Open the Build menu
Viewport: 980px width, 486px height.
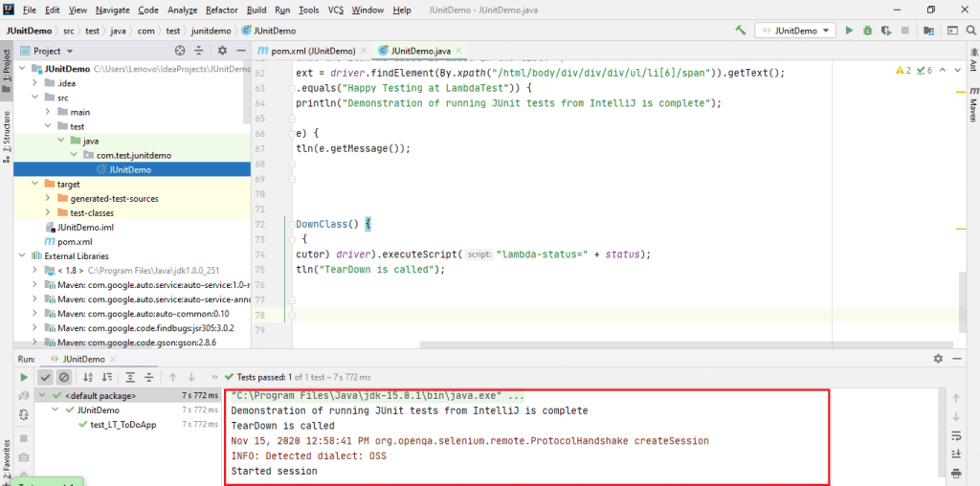tap(256, 10)
